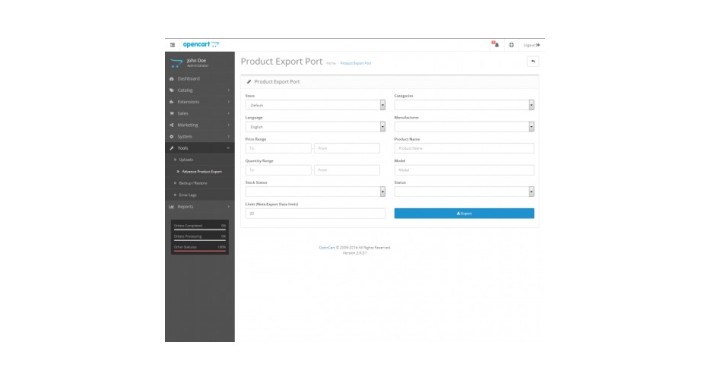Click the OpenCart footer link
This screenshot has height=380, width=710.
326,248
